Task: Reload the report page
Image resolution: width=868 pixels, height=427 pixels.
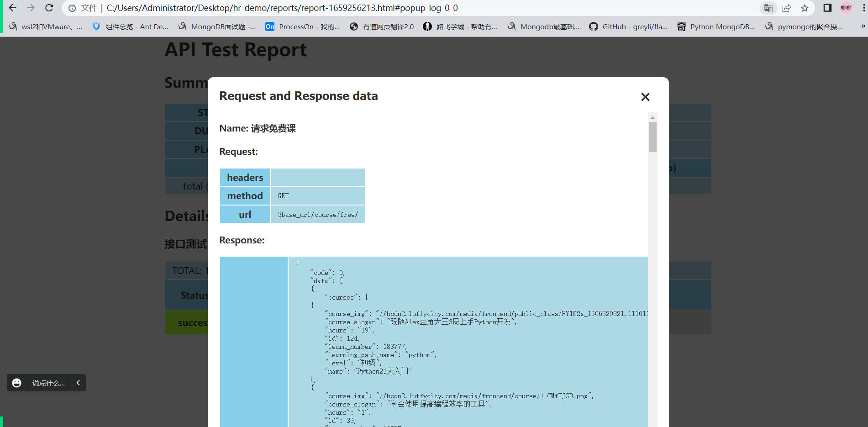Action: pyautogui.click(x=49, y=8)
